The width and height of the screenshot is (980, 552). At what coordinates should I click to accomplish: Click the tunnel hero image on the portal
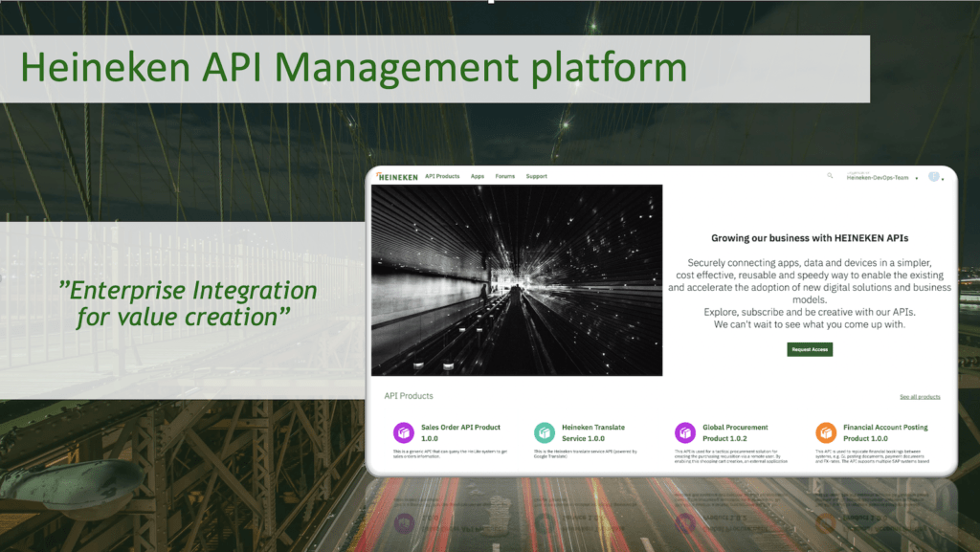517,280
